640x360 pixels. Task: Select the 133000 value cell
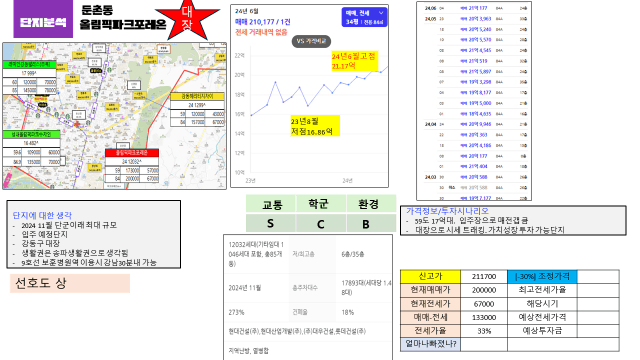484,317
